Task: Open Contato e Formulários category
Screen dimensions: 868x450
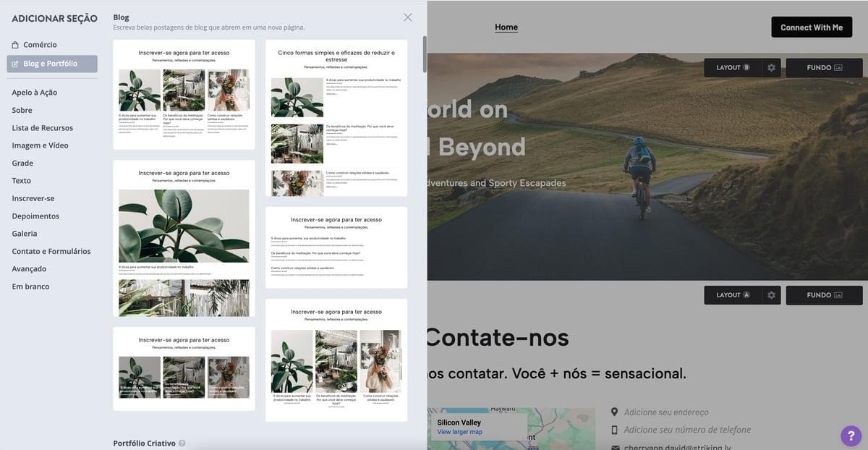Action: point(51,251)
